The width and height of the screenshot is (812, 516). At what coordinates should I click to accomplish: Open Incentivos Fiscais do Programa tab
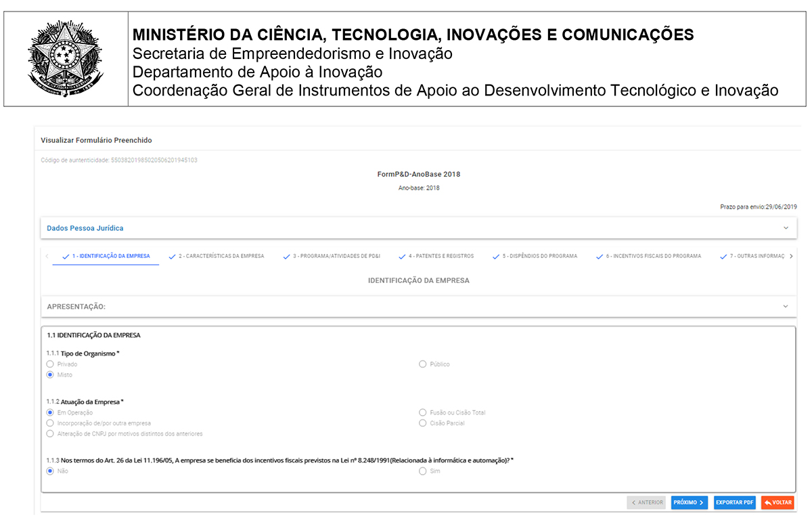point(648,257)
